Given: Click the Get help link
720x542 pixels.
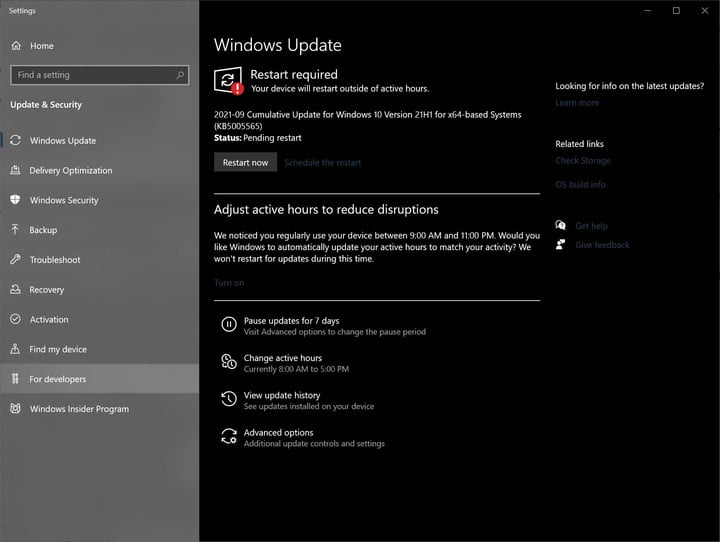Looking at the screenshot, I should 591,226.
